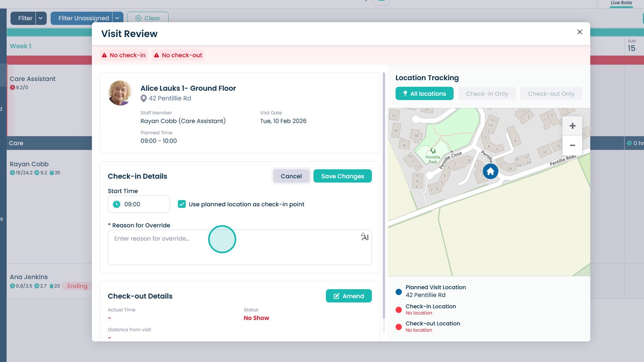The height and width of the screenshot is (362, 644).
Task: Expand the Filter Unassigned dropdown arrow
Action: [x=117, y=18]
